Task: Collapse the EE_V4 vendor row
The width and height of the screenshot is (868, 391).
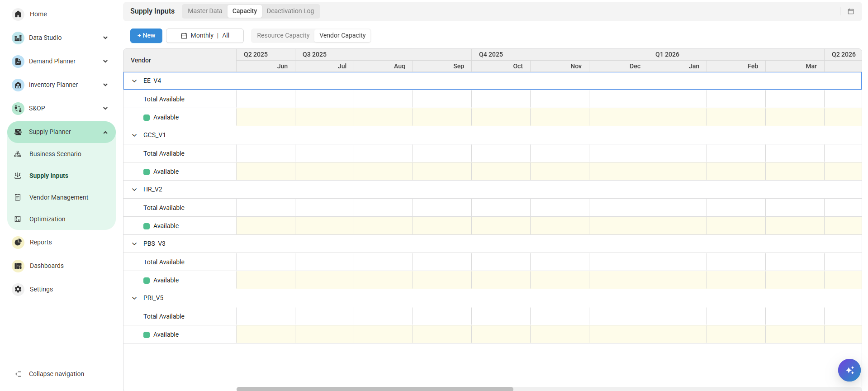Action: pyautogui.click(x=134, y=81)
